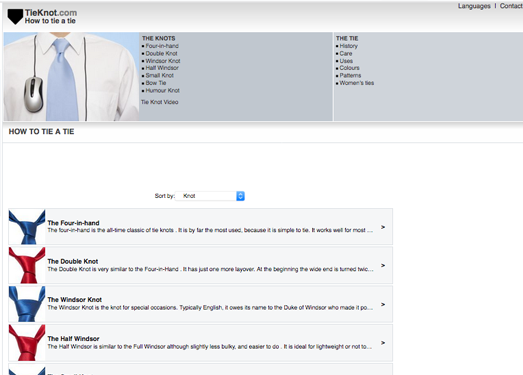Open the Four-in-hand menu link
The image size is (523, 375).
click(162, 46)
